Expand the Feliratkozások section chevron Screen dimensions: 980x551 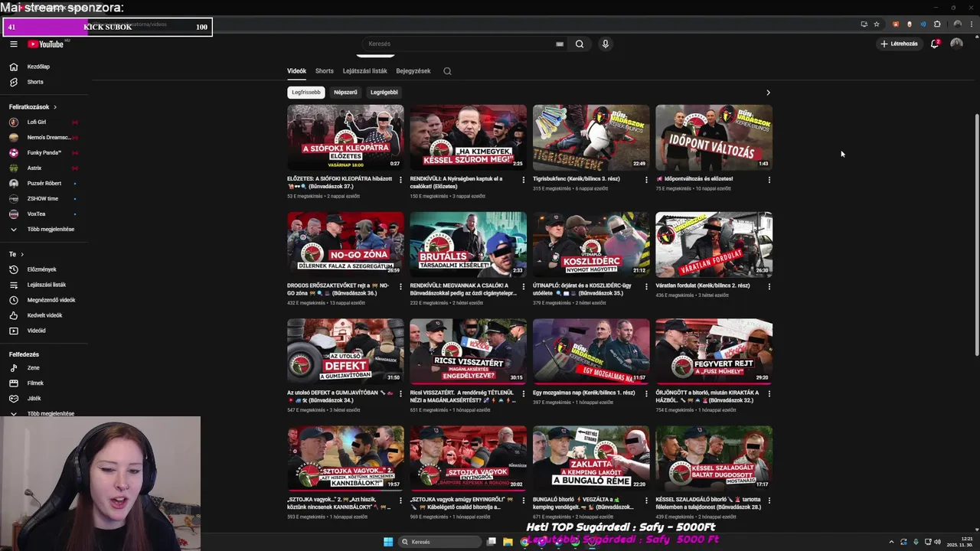click(x=55, y=107)
